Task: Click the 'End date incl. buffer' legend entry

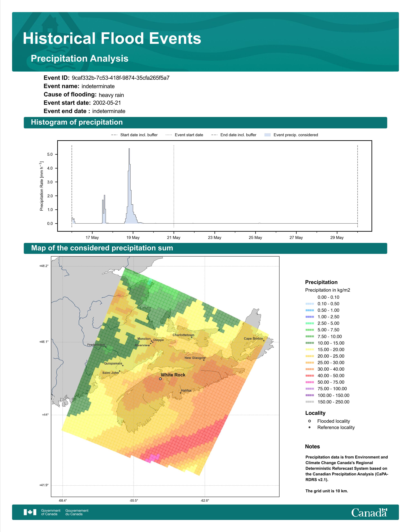Action: [x=234, y=135]
